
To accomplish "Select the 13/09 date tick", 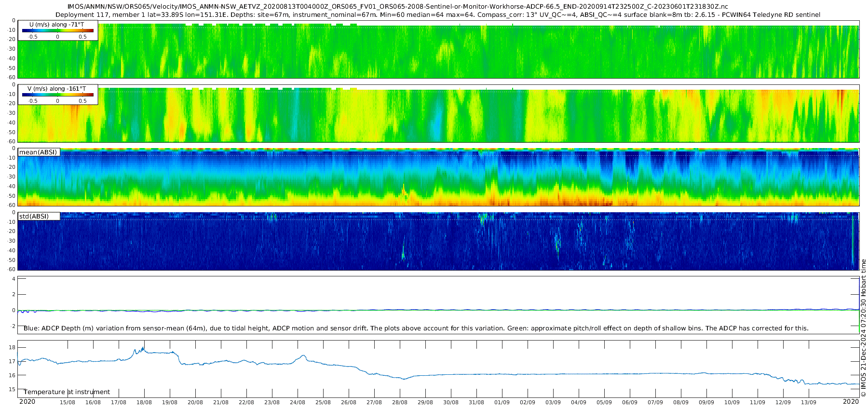I will click(808, 402).
